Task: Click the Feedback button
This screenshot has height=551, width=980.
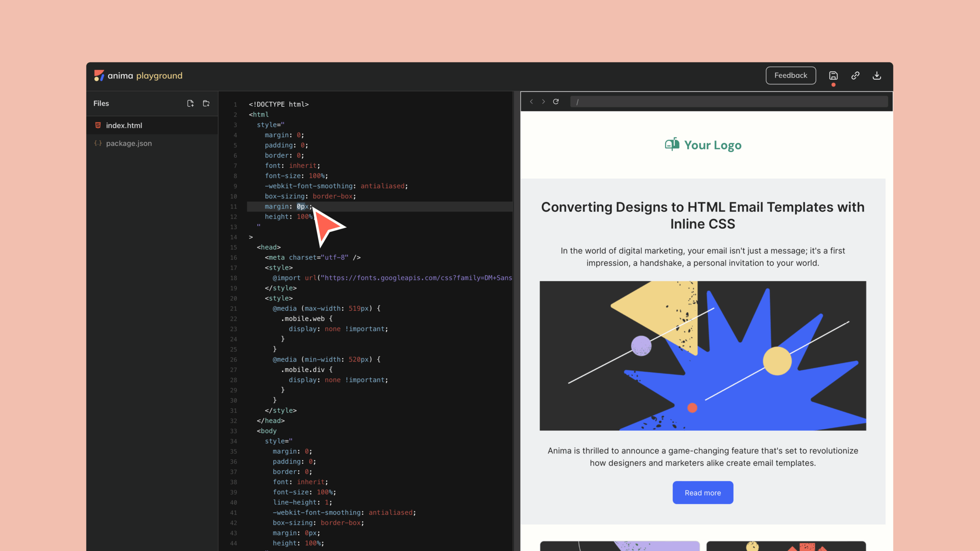Action: point(791,75)
